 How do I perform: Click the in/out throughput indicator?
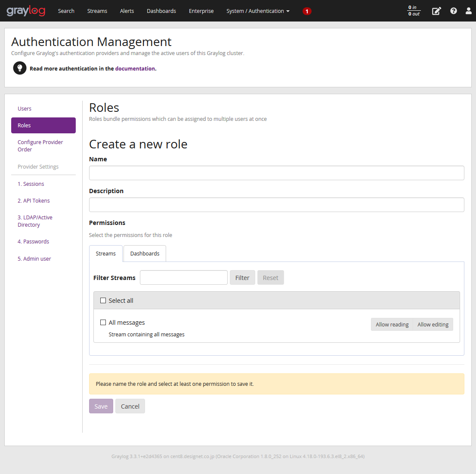coord(414,11)
